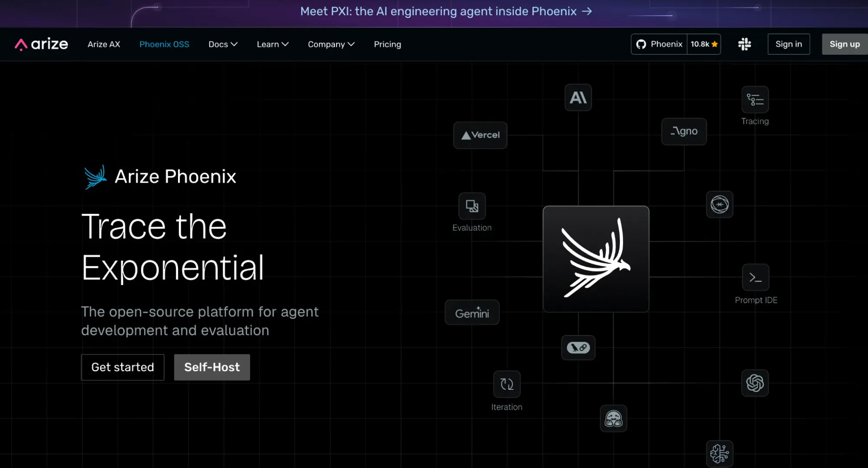Click the Self-Host button
This screenshot has width=868, height=468.
(x=212, y=367)
